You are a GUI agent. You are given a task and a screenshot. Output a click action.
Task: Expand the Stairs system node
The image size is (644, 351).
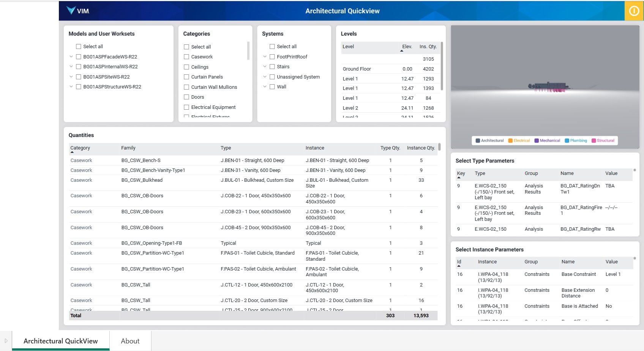[265, 66]
